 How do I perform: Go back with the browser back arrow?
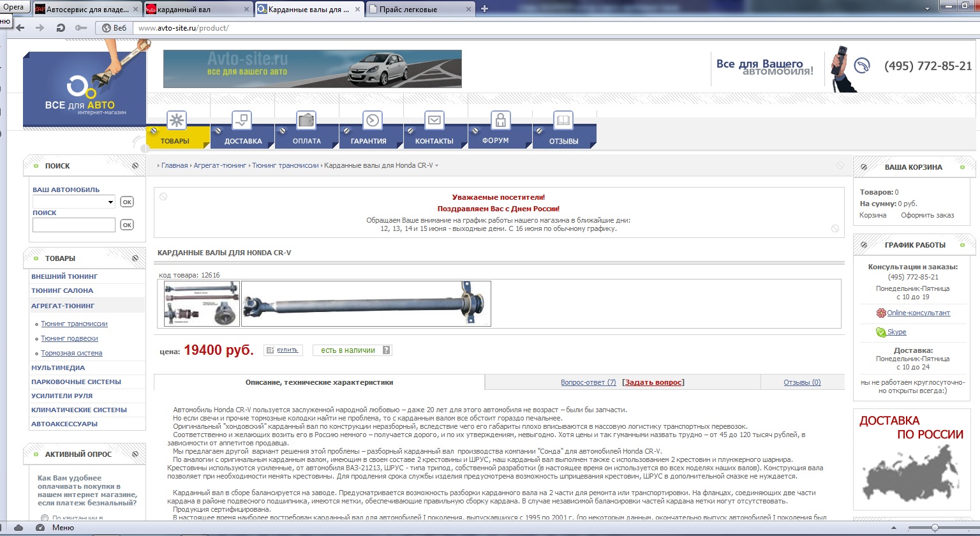point(20,28)
